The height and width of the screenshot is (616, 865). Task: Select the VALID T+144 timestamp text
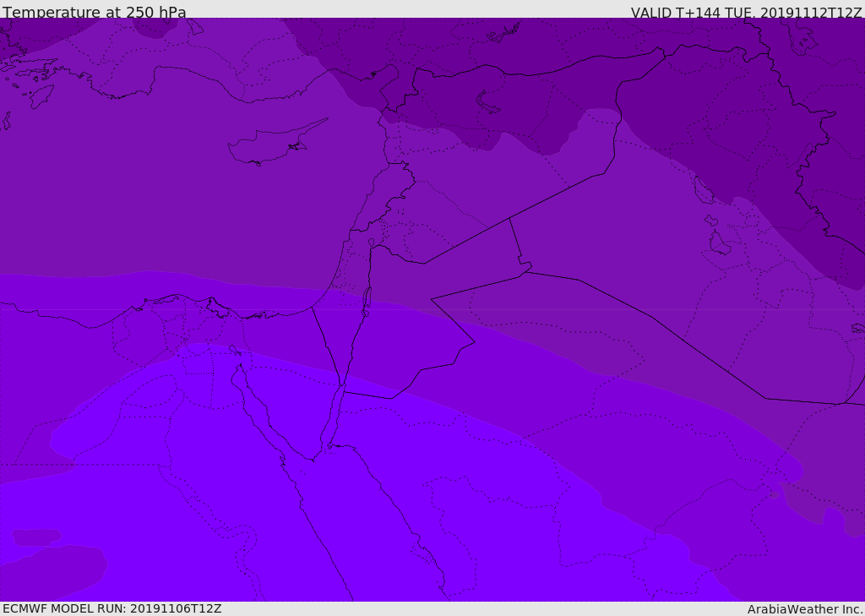[746, 13]
